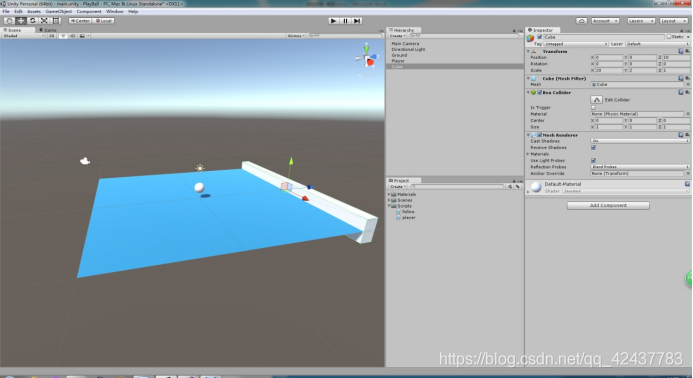
Task: Open the Shaded draw mode dropdown
Action: [23, 36]
